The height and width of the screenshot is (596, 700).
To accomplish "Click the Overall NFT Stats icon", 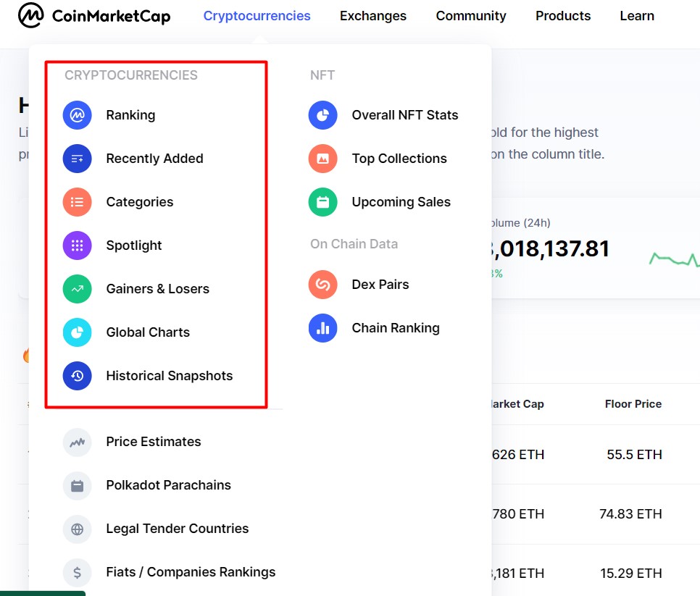I will 322,115.
